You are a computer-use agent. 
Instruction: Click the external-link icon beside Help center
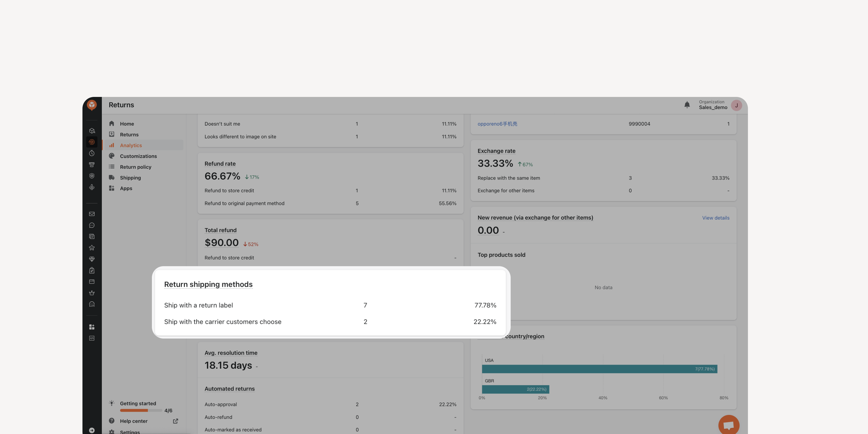[x=175, y=421]
